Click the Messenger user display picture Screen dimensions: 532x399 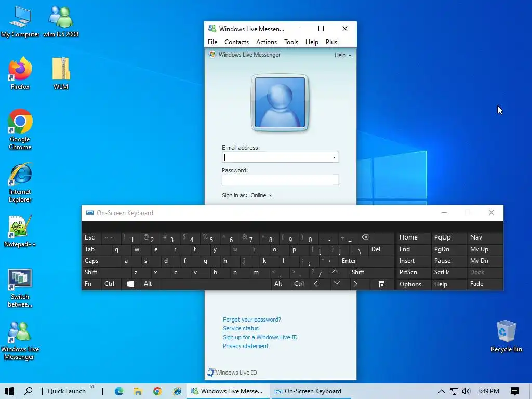pyautogui.click(x=280, y=102)
